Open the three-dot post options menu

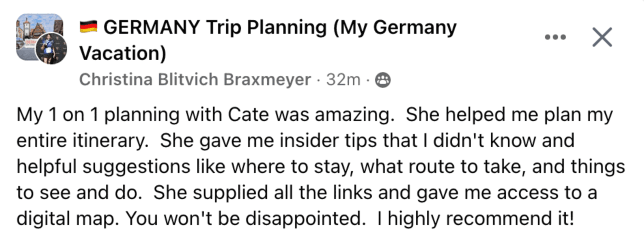tap(555, 38)
